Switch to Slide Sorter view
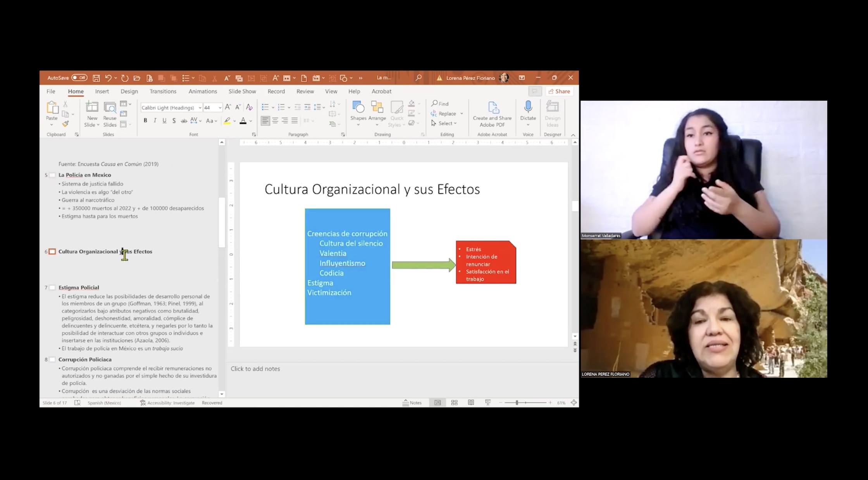The width and height of the screenshot is (868, 480). coord(454,403)
